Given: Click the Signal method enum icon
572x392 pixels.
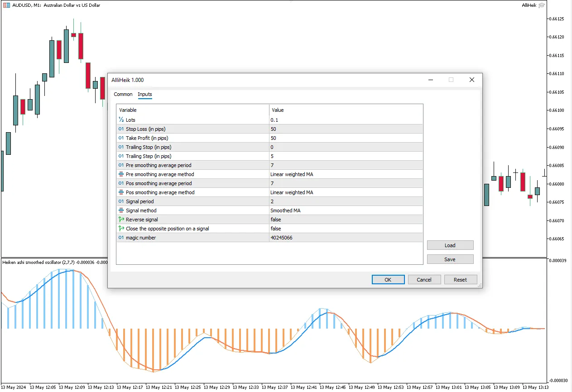Looking at the screenshot, I should [121, 210].
